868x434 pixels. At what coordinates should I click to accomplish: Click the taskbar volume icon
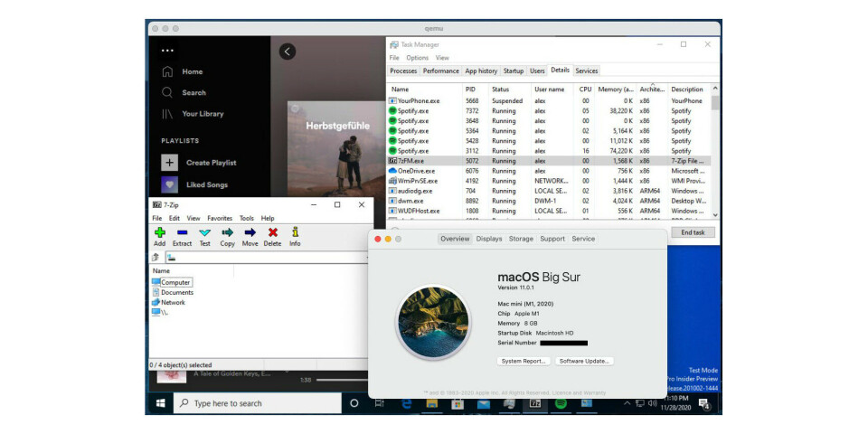pos(653,403)
